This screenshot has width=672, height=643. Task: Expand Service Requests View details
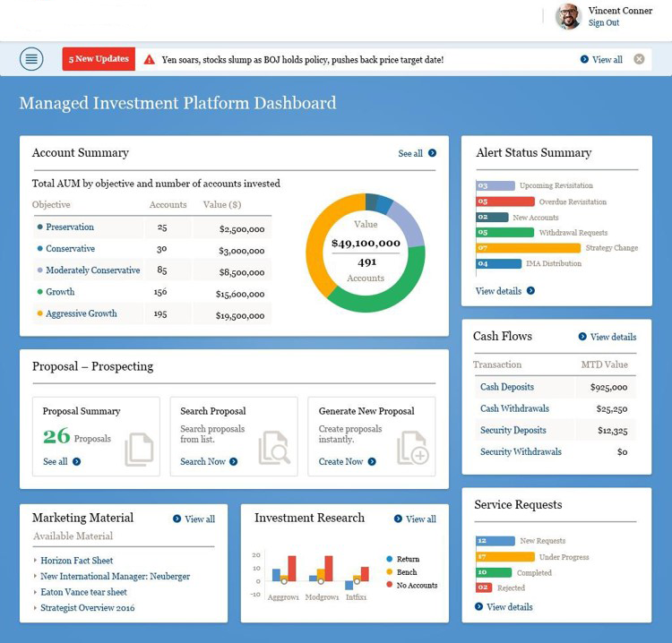(x=504, y=607)
